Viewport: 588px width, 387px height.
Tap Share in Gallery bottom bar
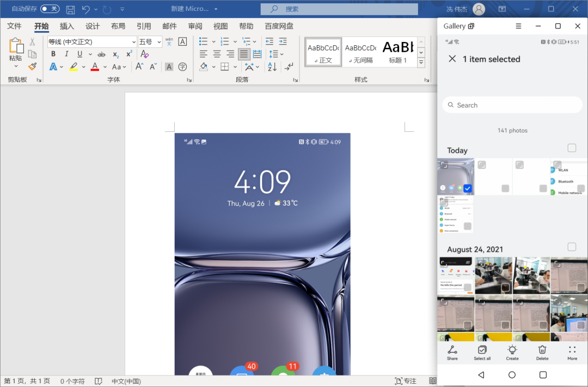pos(452,353)
